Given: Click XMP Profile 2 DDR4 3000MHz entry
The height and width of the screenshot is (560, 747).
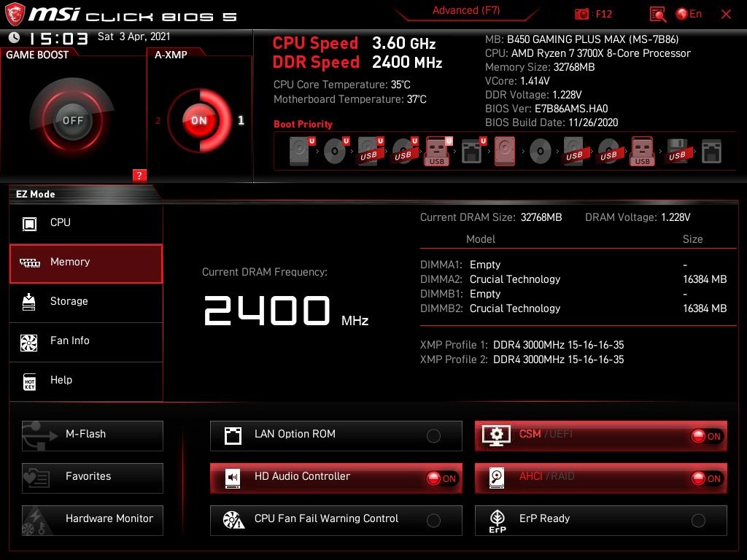Looking at the screenshot, I should [x=522, y=359].
